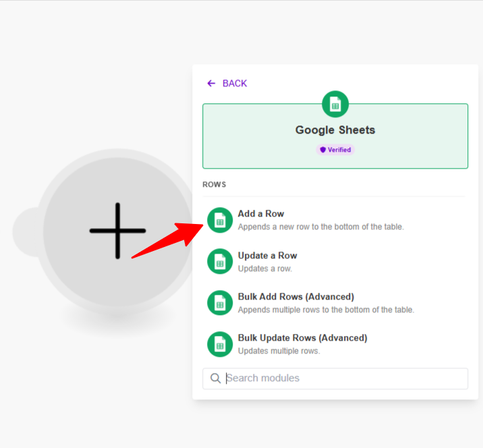483x448 pixels.
Task: Click the large plus module placeholder
Action: [117, 231]
